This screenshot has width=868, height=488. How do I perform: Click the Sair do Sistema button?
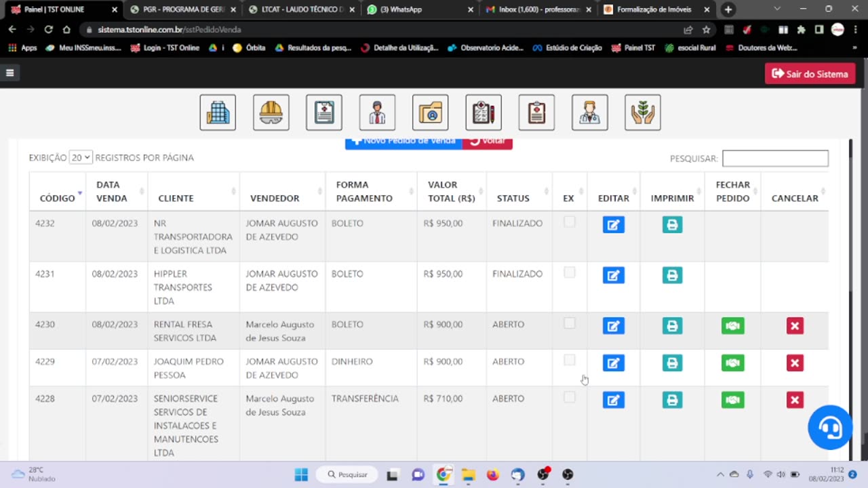coord(810,74)
